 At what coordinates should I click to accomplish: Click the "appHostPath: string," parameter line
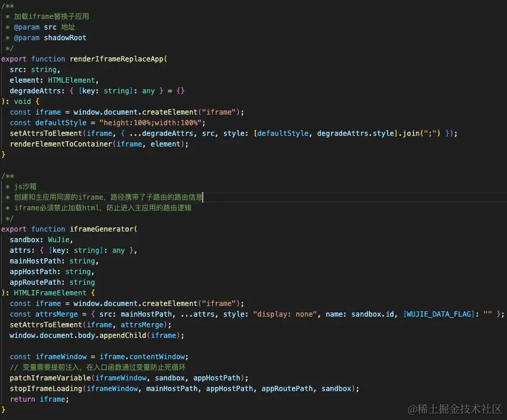pos(52,272)
